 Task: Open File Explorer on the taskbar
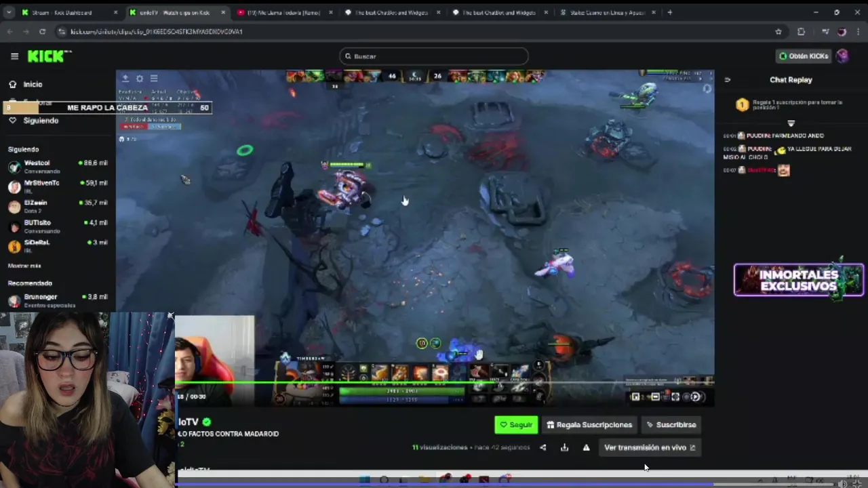(x=425, y=481)
